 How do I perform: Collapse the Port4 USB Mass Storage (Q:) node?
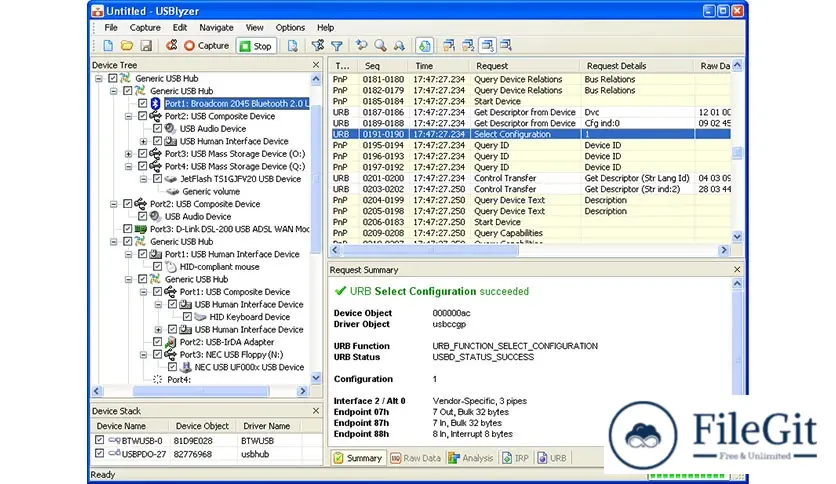click(128, 166)
